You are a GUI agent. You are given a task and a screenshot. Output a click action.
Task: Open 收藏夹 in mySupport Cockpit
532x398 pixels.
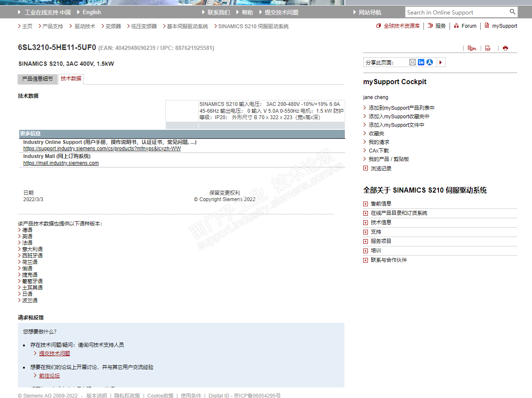pyautogui.click(x=376, y=134)
